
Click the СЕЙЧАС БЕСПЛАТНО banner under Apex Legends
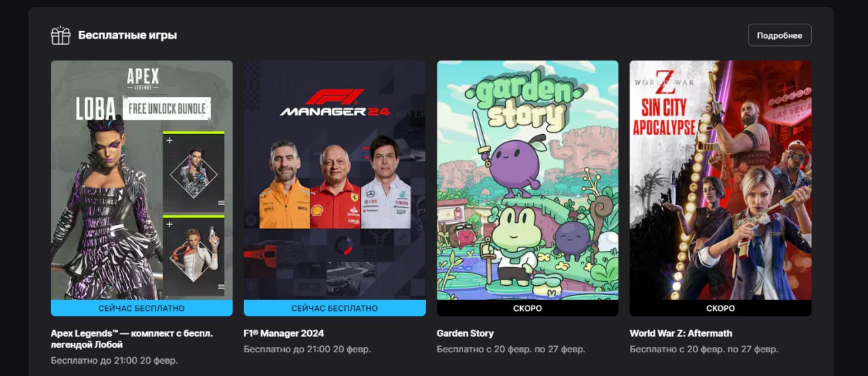[x=142, y=308]
